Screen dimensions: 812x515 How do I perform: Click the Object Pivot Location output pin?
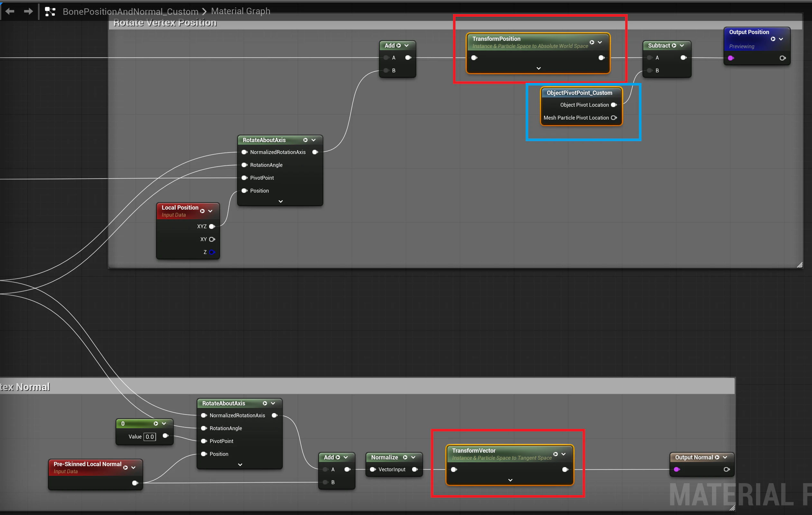tap(614, 105)
